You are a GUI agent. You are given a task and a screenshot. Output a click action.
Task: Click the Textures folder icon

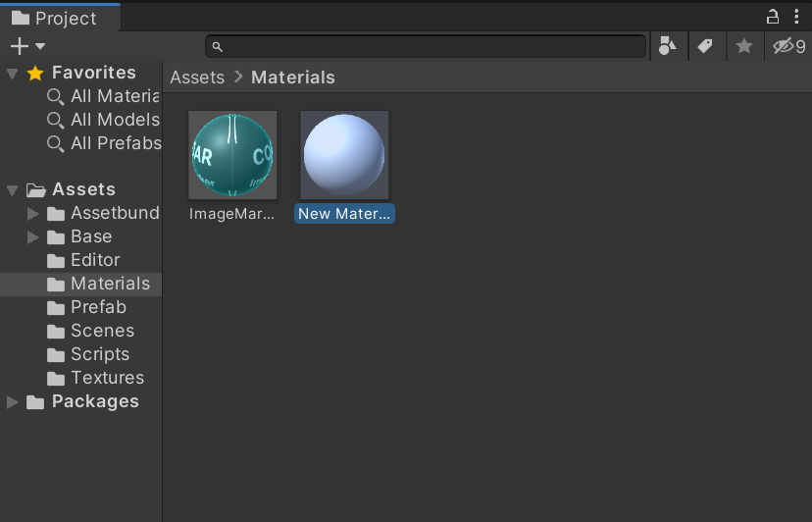click(56, 379)
